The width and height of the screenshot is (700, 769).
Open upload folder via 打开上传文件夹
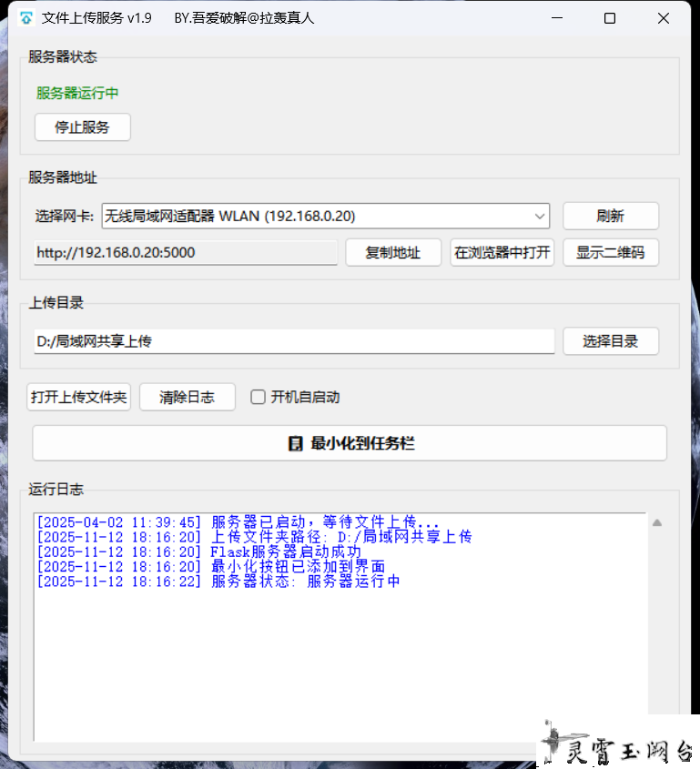79,397
